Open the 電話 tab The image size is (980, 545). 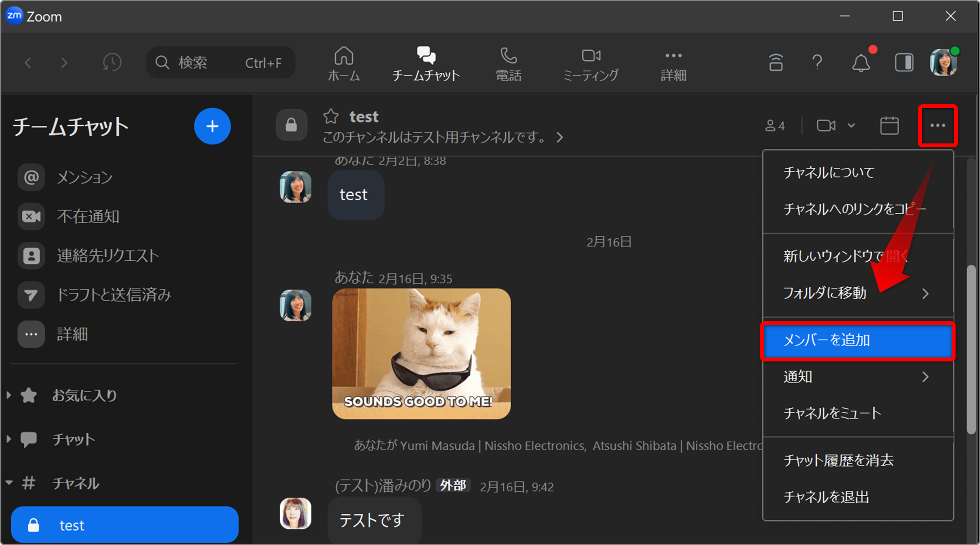[x=509, y=64]
